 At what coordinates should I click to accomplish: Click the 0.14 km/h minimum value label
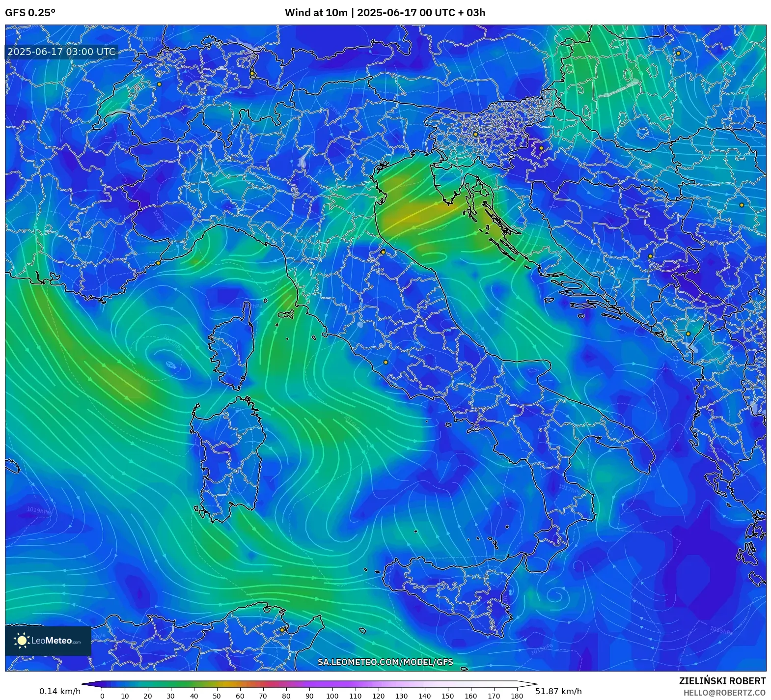(60, 691)
